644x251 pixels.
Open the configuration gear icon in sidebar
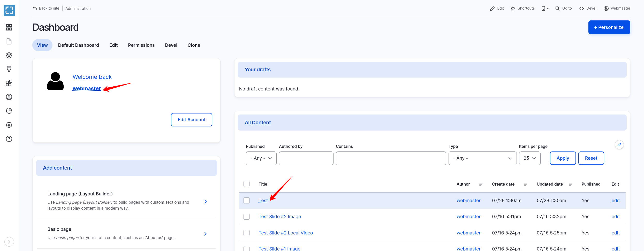[9, 125]
